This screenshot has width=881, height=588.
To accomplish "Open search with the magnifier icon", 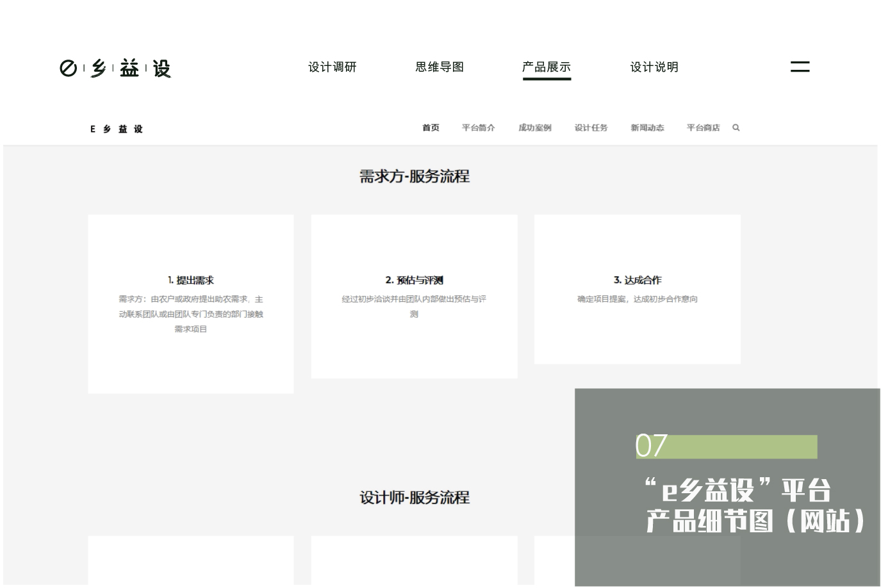I will [736, 127].
